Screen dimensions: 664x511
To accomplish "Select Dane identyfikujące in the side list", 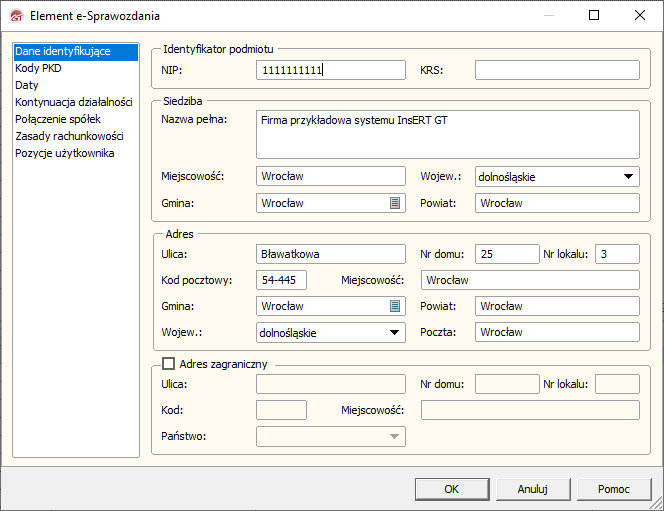I will coord(76,51).
